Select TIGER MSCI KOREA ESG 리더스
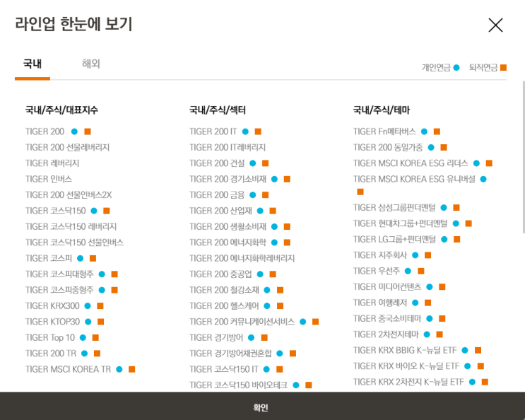Screen dimensions: 525x420 click(x=411, y=163)
